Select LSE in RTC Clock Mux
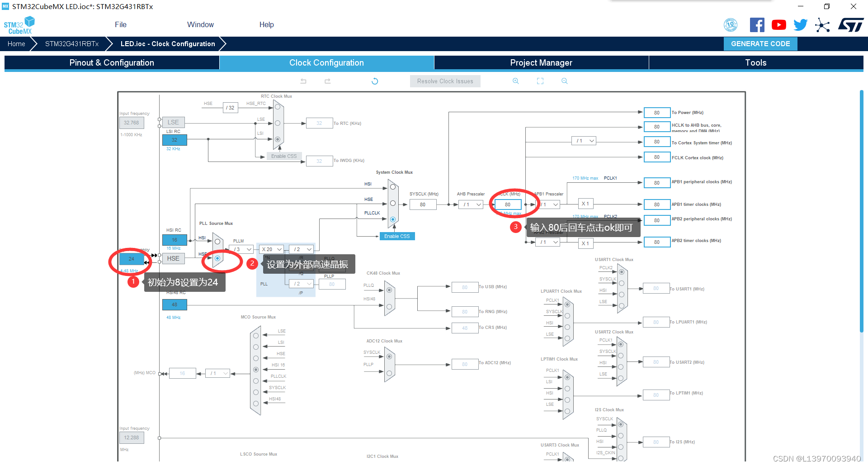Viewport: 868px width, 466px height. pos(278,123)
